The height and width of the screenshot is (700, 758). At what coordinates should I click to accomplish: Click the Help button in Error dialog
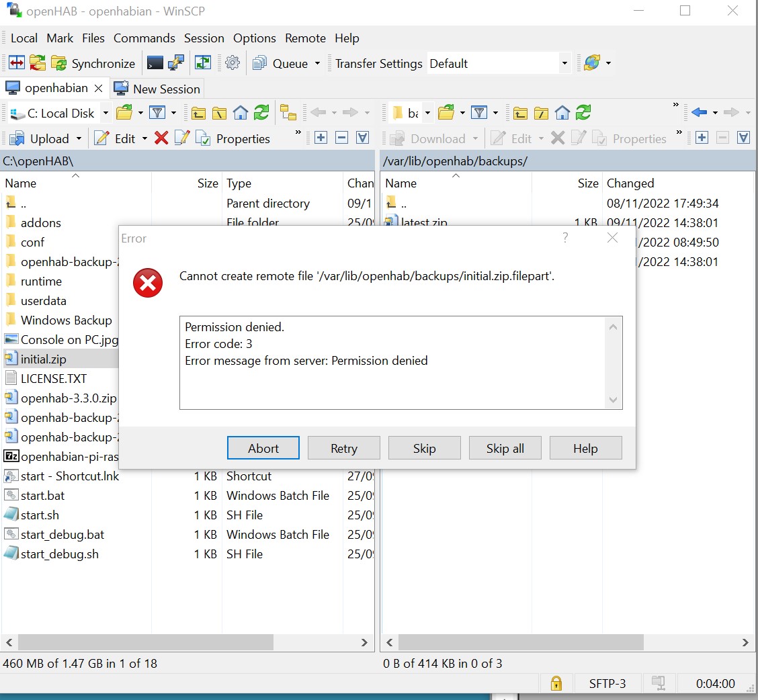click(x=585, y=448)
